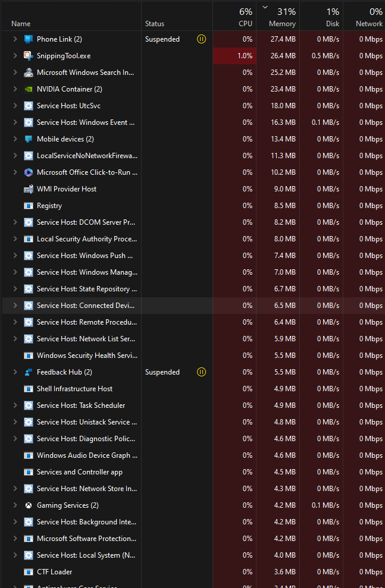385x588 pixels.
Task: Click the 18.0 MB memory value for UtcSvc
Action: click(283, 106)
